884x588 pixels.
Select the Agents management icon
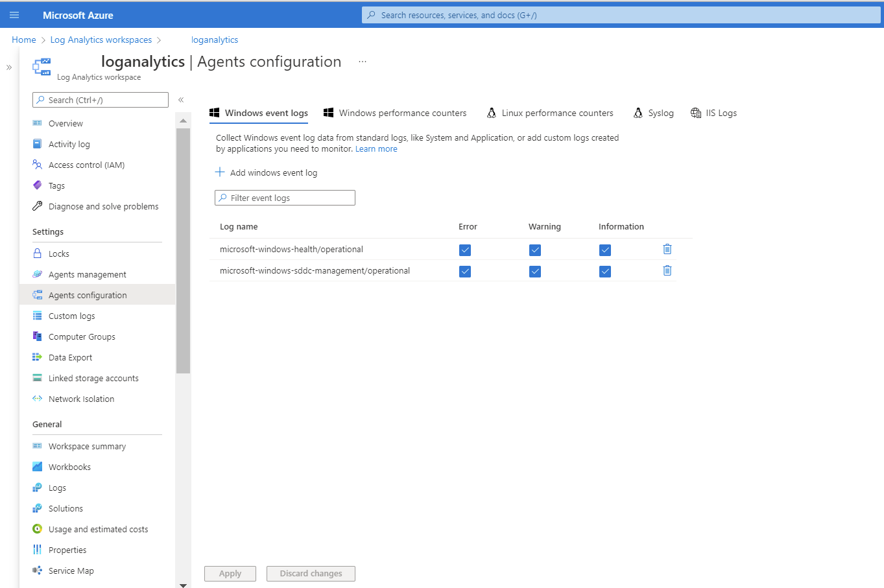tap(38, 274)
